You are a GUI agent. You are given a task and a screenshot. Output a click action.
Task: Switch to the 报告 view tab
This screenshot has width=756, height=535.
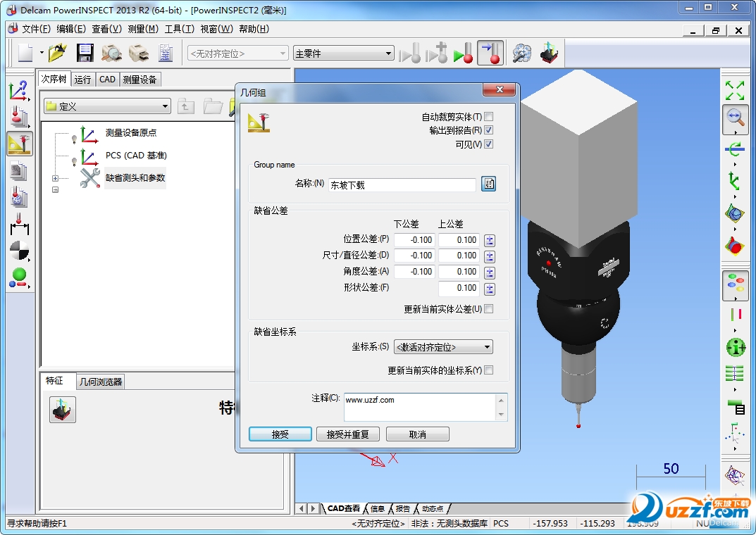click(x=403, y=508)
